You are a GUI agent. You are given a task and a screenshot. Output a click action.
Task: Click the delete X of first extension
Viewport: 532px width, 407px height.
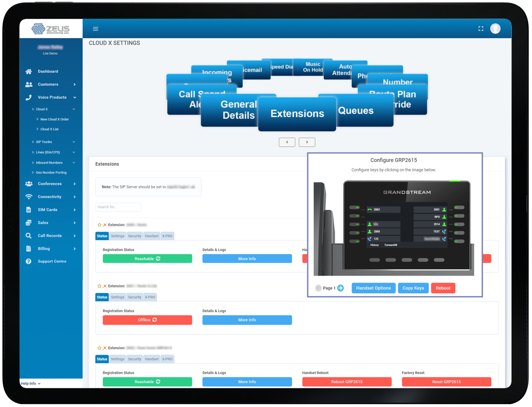(x=105, y=225)
